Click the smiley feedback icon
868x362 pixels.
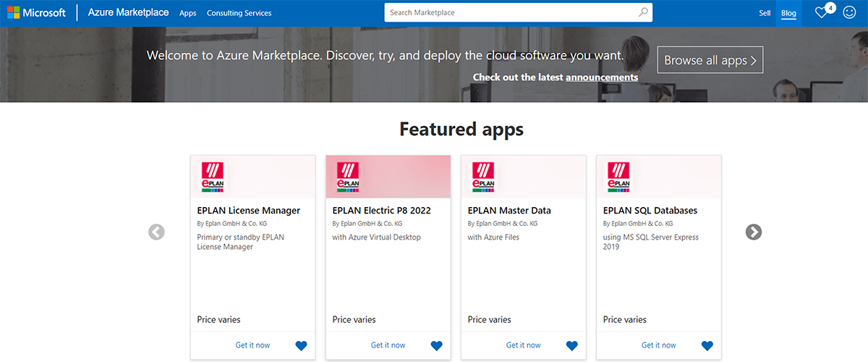849,13
